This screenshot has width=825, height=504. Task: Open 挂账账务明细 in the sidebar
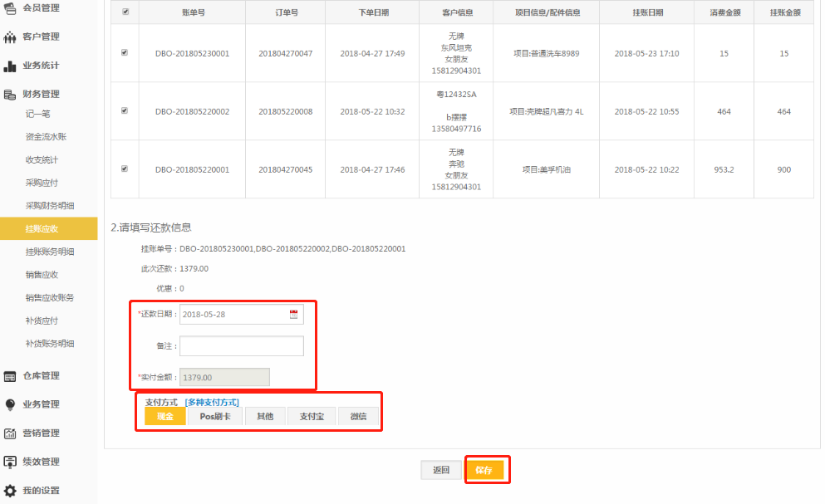(x=50, y=252)
